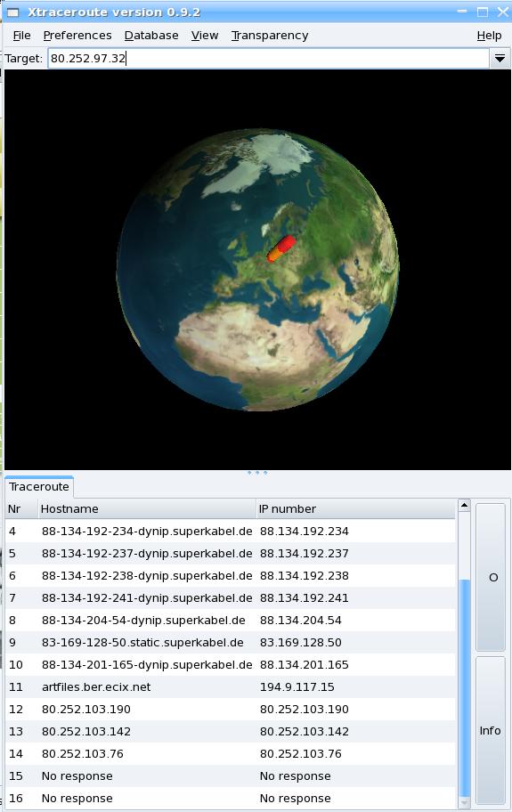Screen dimensions: 512x812
Task: Select hop 8 hostname 88-134-204-54-dynip.superkabel.de
Action: [143, 621]
